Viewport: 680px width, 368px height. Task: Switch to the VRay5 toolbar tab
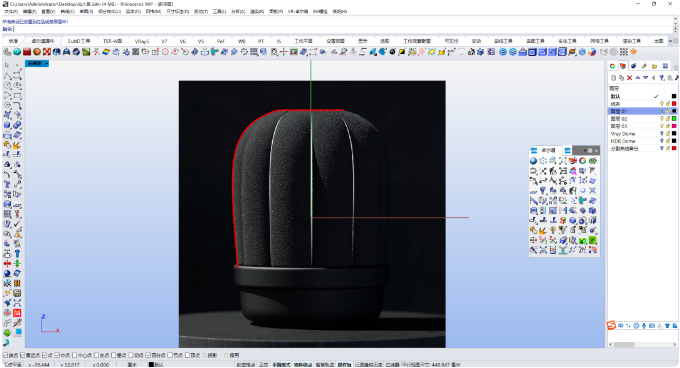coord(142,41)
